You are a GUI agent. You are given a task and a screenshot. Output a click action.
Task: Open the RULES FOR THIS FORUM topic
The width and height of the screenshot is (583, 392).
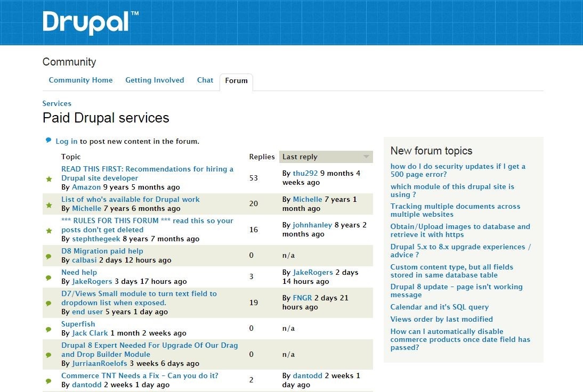pyautogui.click(x=147, y=225)
